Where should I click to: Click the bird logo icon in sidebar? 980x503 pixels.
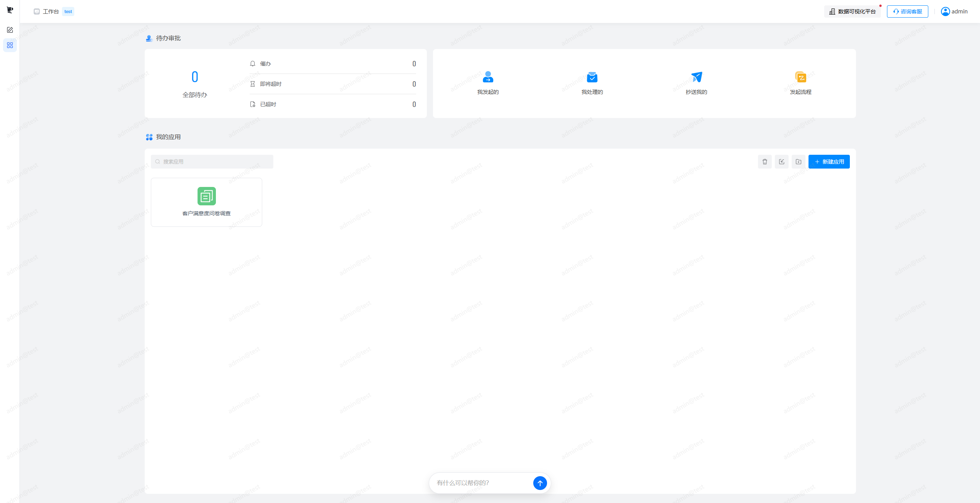(x=10, y=10)
